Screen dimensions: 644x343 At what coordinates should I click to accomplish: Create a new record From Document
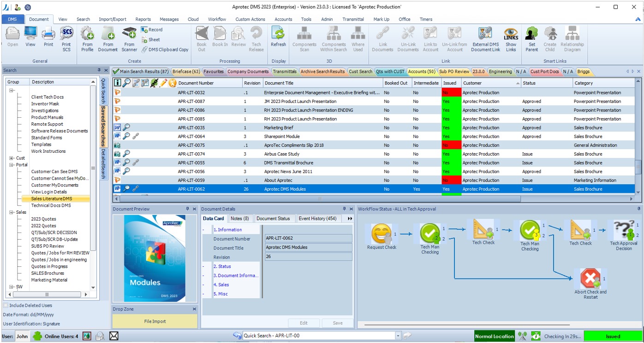point(108,39)
